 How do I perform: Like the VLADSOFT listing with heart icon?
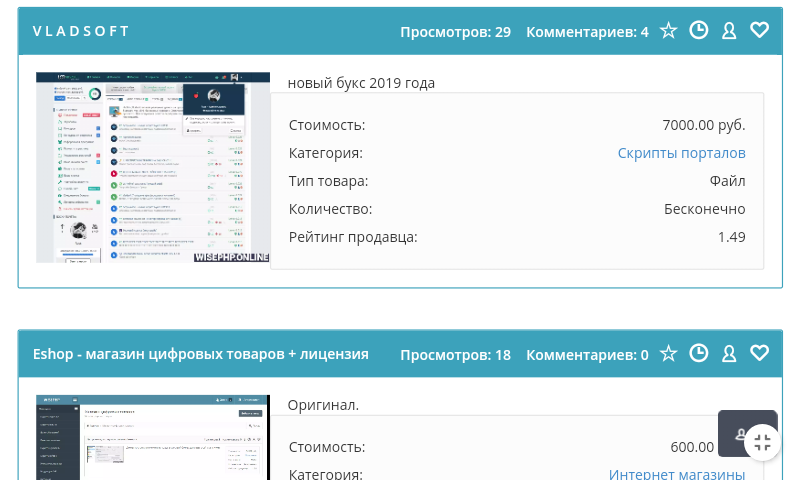click(x=759, y=31)
